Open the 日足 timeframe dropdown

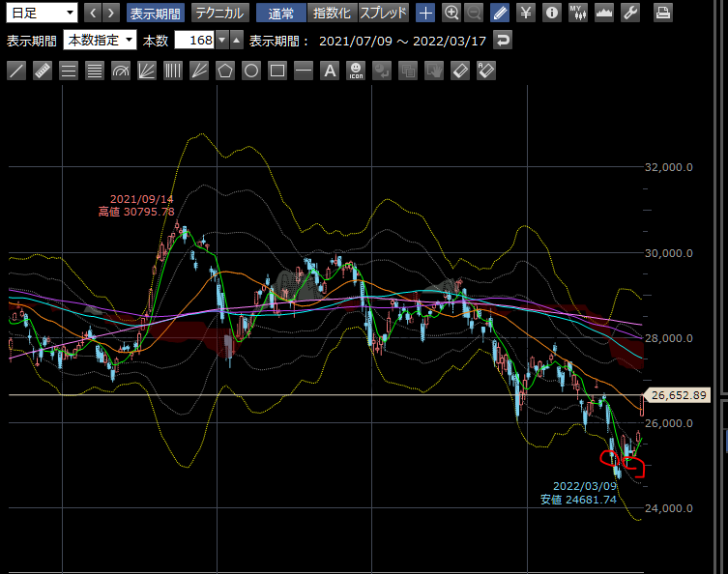[x=42, y=13]
